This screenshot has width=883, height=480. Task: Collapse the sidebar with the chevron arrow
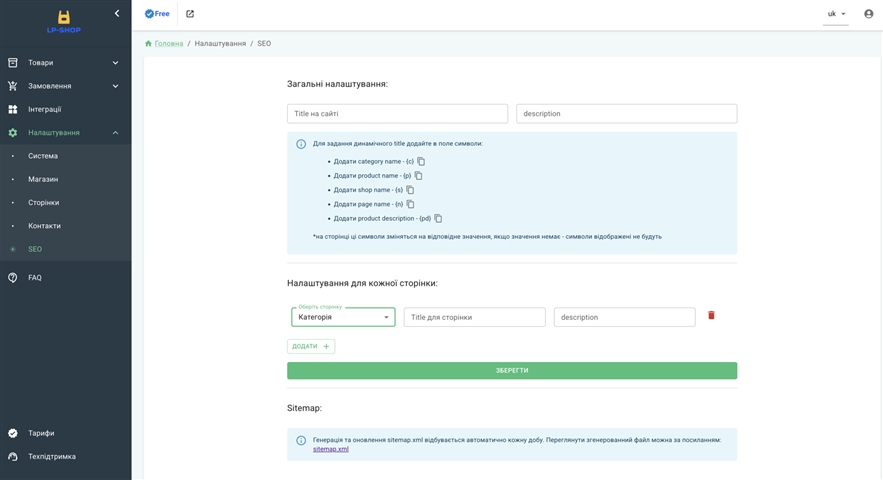click(x=117, y=14)
